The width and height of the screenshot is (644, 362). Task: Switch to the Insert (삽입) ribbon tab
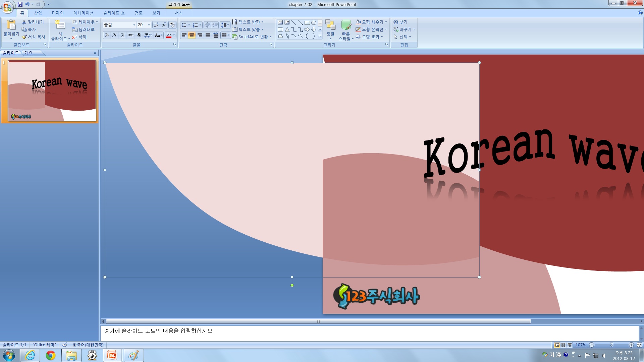coord(38,13)
